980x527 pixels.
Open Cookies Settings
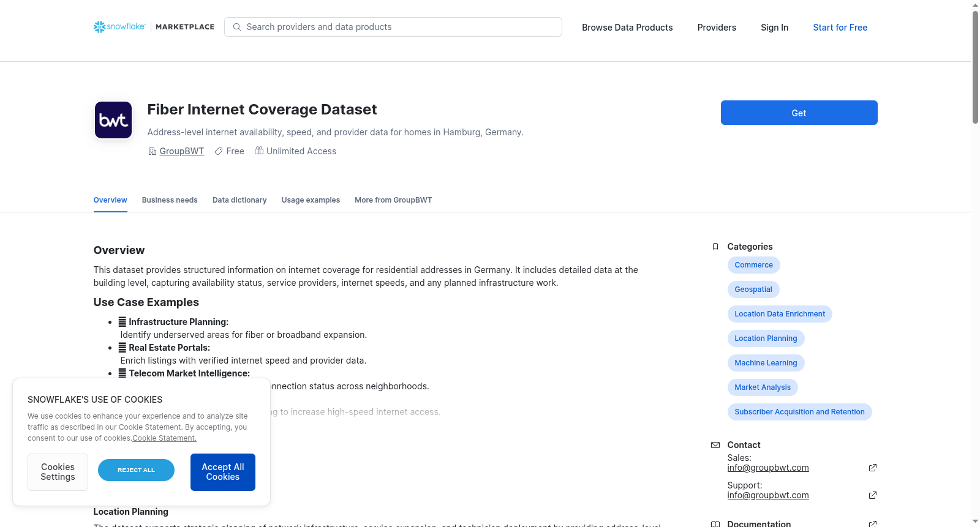[x=58, y=472]
